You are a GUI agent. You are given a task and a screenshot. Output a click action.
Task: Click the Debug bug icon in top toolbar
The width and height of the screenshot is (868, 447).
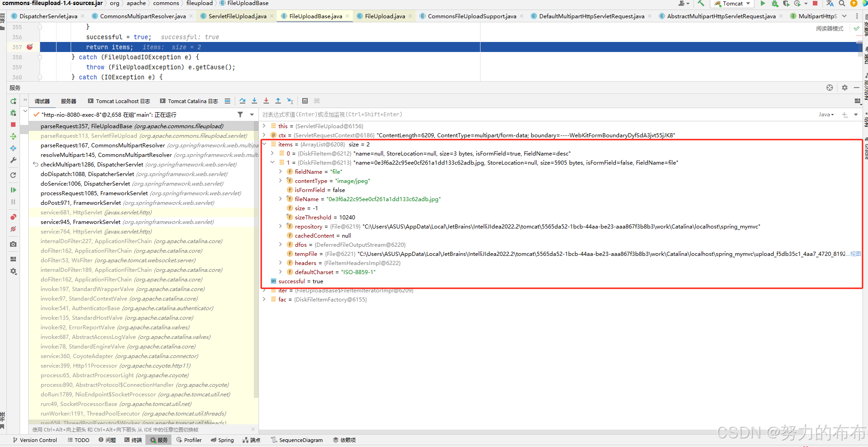(775, 4)
